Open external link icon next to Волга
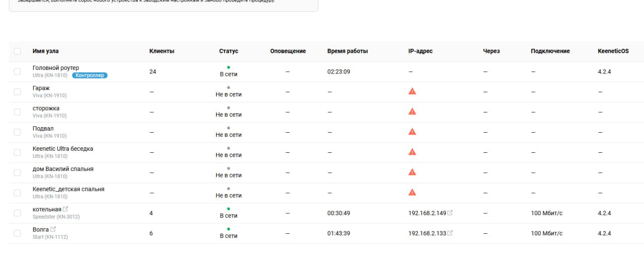This screenshot has width=644, height=272. pyautogui.click(x=53, y=229)
